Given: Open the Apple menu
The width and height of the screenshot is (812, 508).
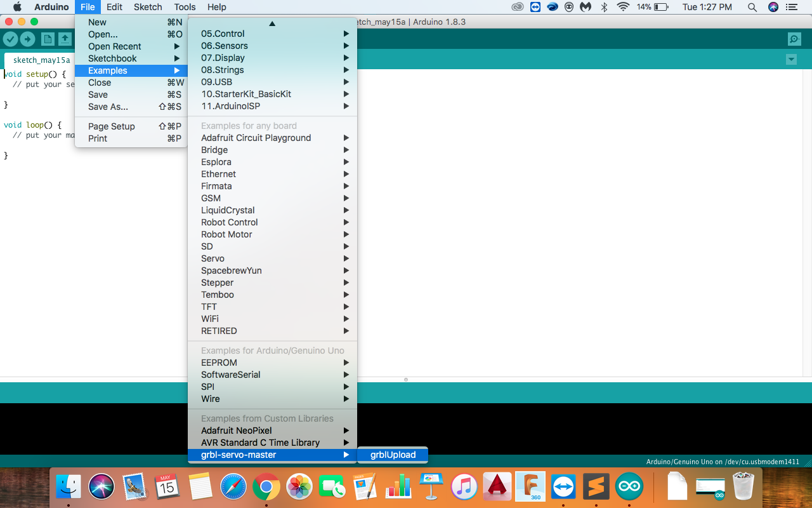Looking at the screenshot, I should 17,7.
